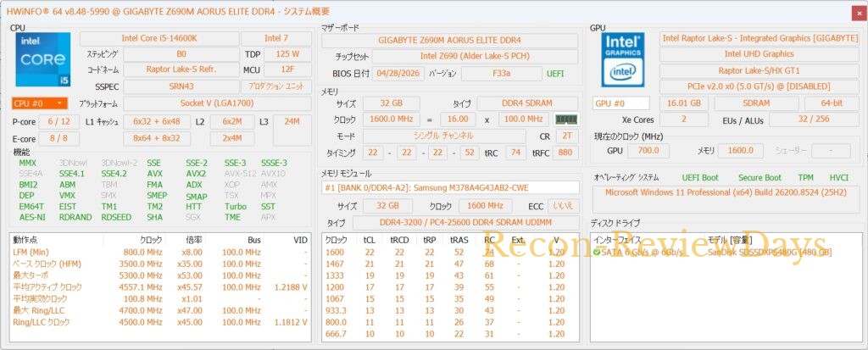
Task: Click the 2x4M E-core L2 value
Action: 232,138
